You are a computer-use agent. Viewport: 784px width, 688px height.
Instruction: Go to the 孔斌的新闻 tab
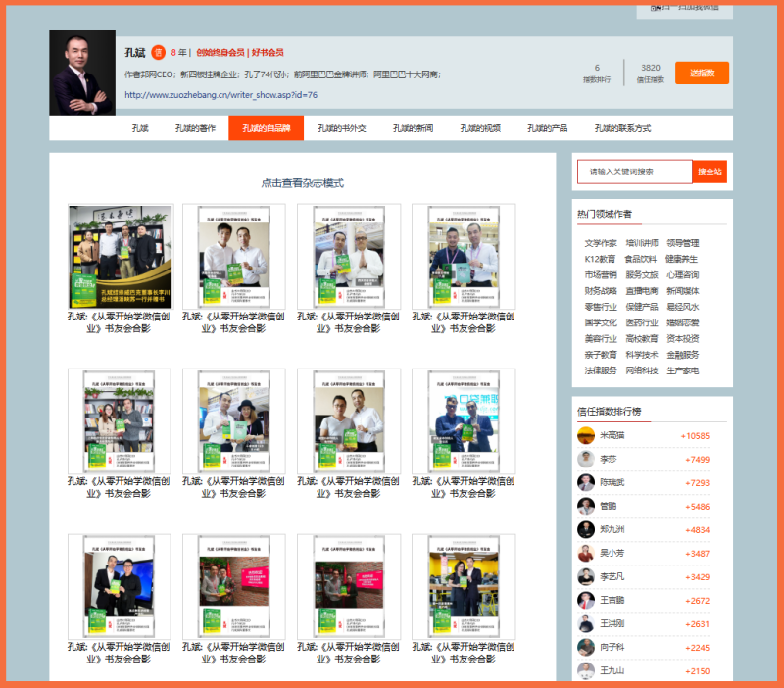tap(413, 128)
